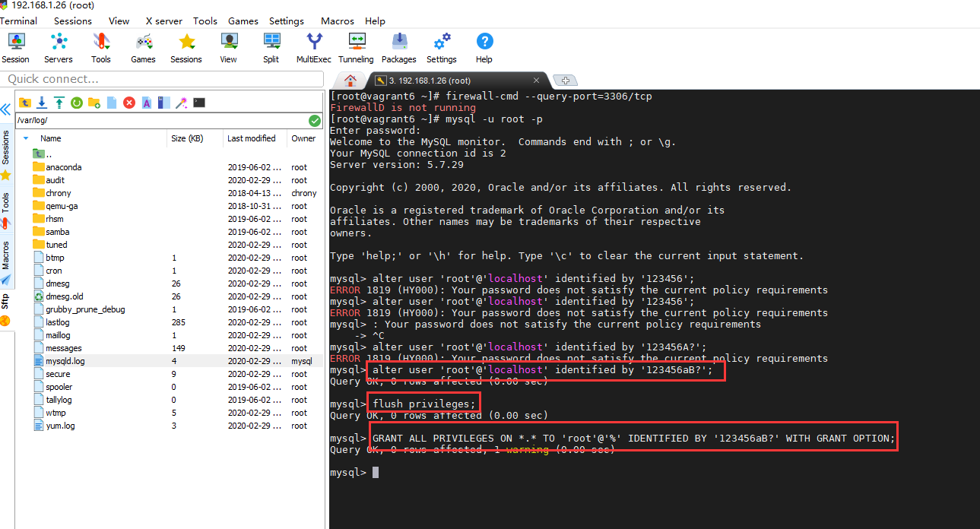Screen dimensions: 980x529
Task: Select the parent '..' folder row
Action: pos(170,154)
